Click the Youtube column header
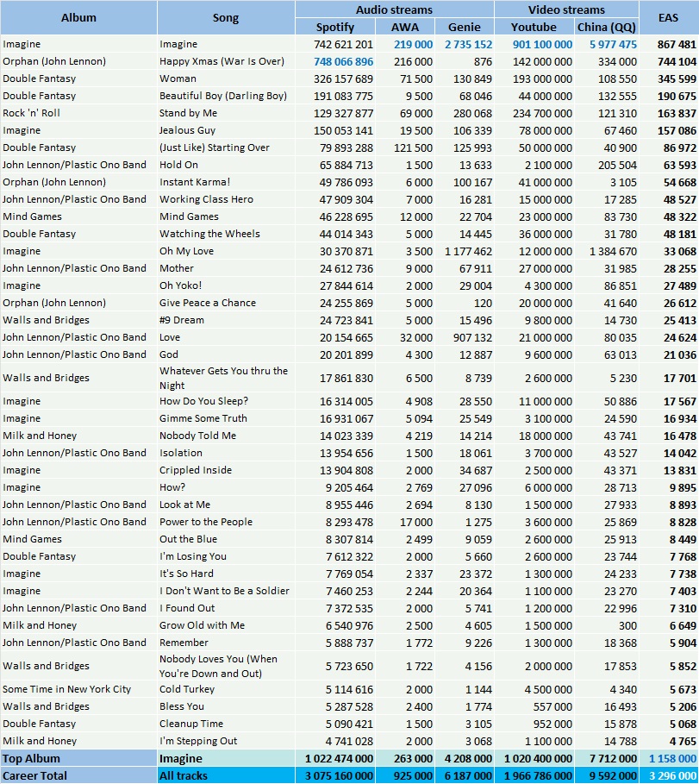699x784 pixels. pos(534,27)
